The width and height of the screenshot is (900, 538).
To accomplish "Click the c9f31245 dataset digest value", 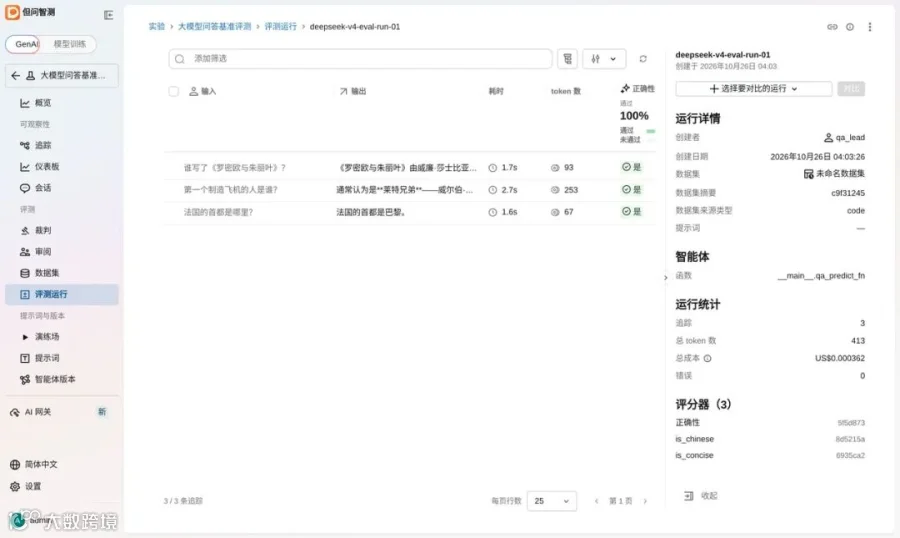I will point(848,193).
